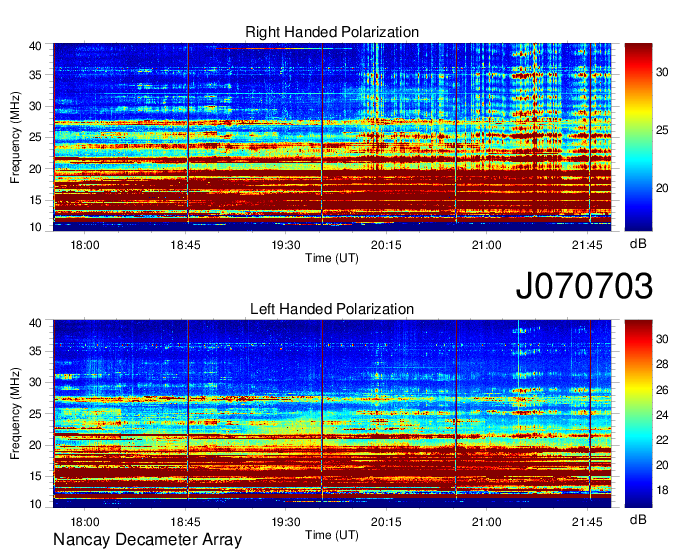
Task: Click the 22 dB label on the bottom colorbar
Action: [x=662, y=440]
